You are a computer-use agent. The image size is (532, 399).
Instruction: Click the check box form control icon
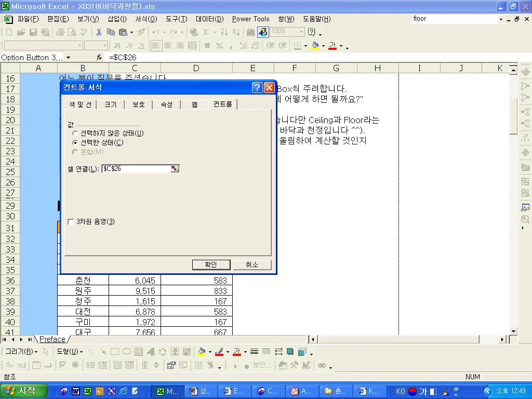point(63,365)
